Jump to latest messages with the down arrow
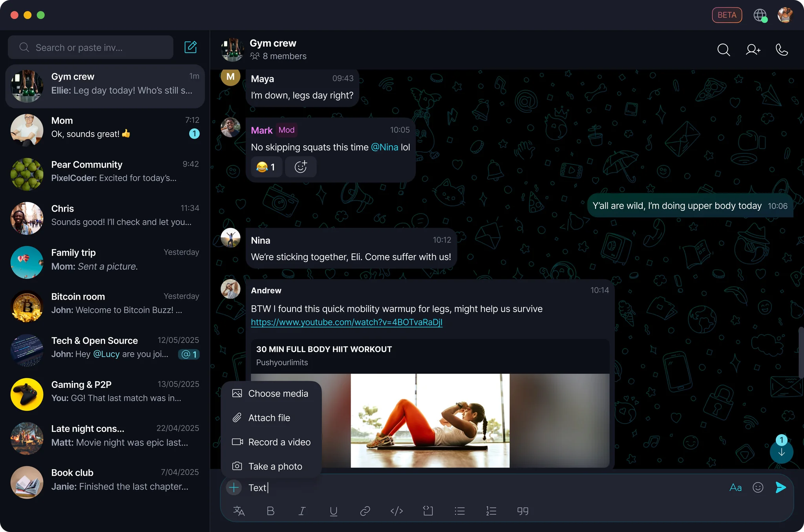The height and width of the screenshot is (532, 804). pos(781,452)
